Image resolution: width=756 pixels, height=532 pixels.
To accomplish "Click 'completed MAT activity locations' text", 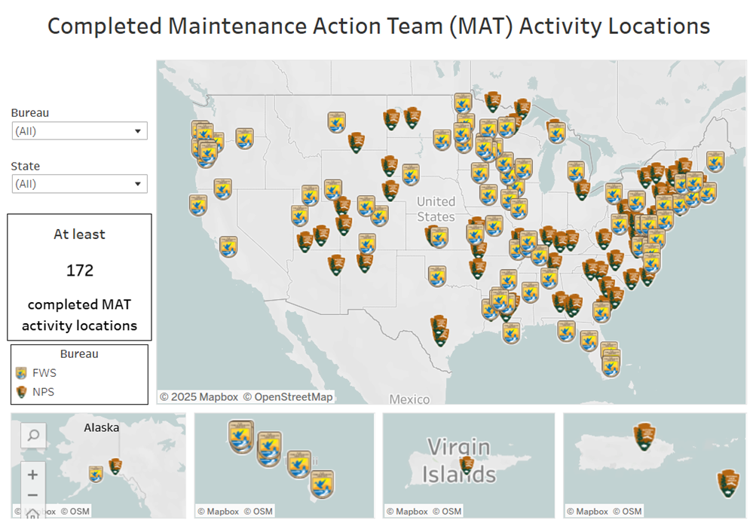I will click(80, 315).
